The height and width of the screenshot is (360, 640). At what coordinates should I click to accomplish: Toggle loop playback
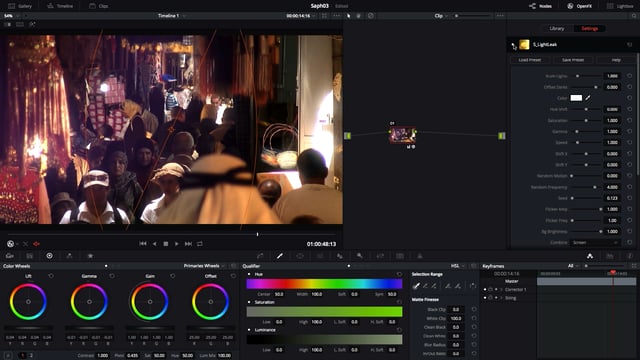(x=200, y=244)
